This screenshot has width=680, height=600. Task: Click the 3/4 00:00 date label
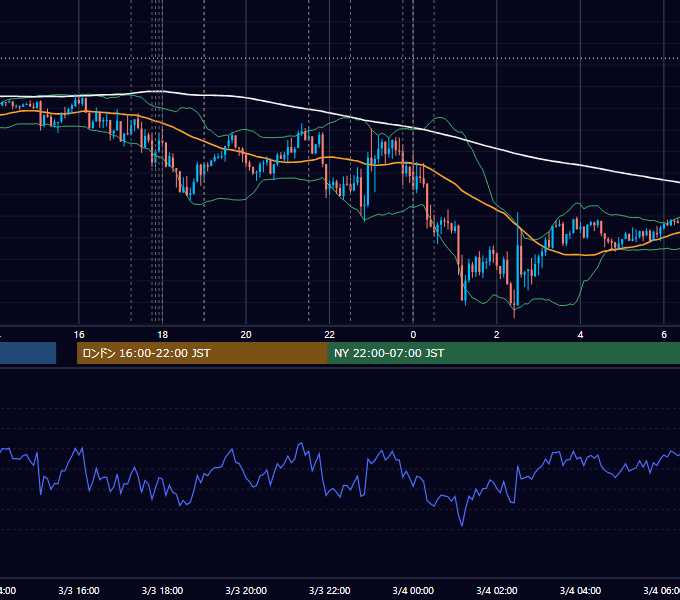[x=413, y=590]
